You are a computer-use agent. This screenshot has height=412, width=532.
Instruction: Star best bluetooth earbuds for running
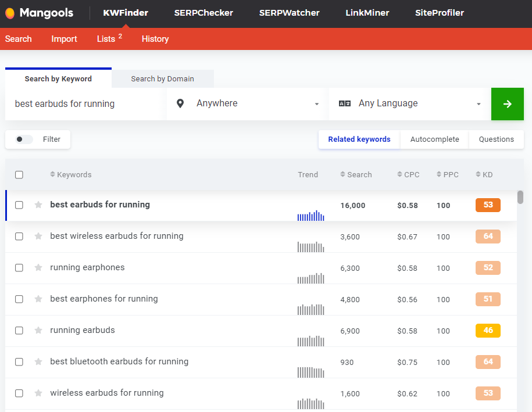[38, 362]
